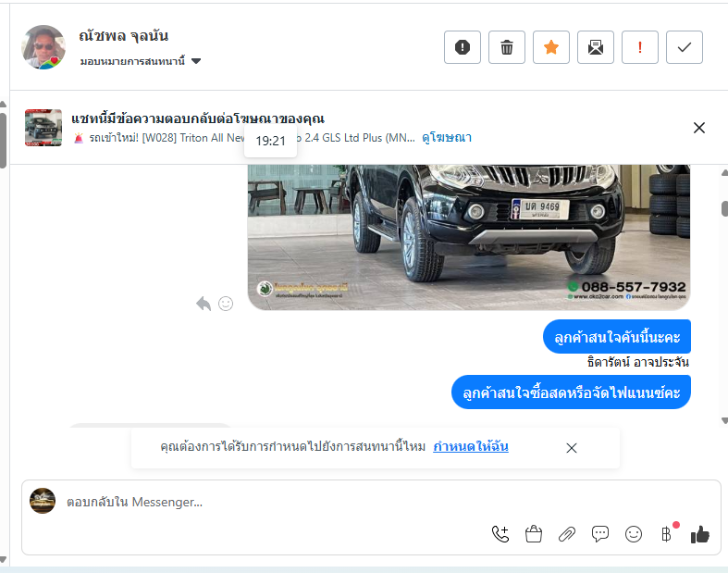Open the assign conversation dropdown

pyautogui.click(x=141, y=61)
